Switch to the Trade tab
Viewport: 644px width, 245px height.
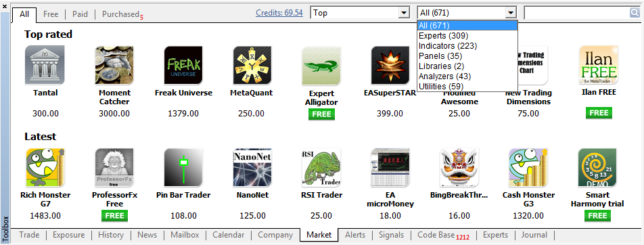point(29,235)
